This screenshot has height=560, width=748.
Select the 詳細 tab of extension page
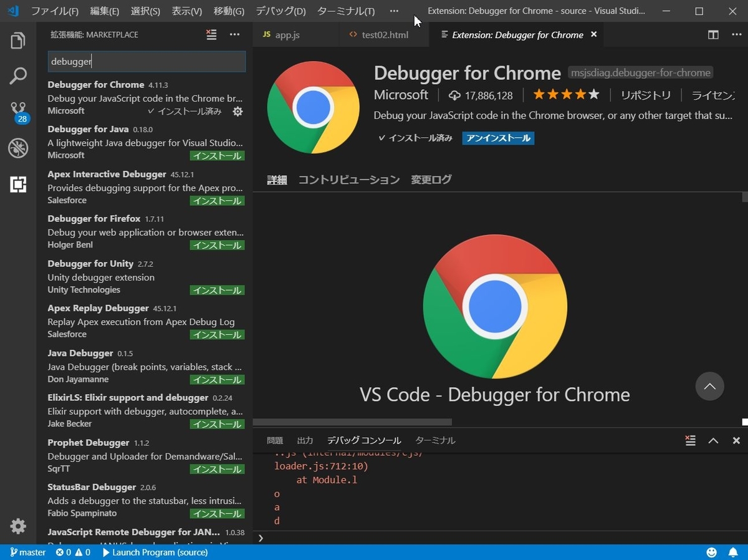click(277, 180)
